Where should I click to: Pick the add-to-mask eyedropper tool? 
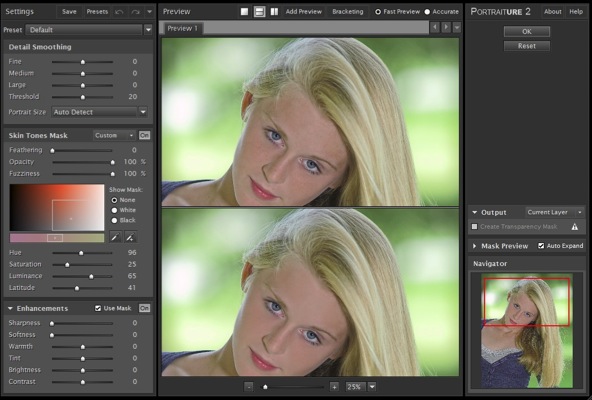tap(130, 237)
